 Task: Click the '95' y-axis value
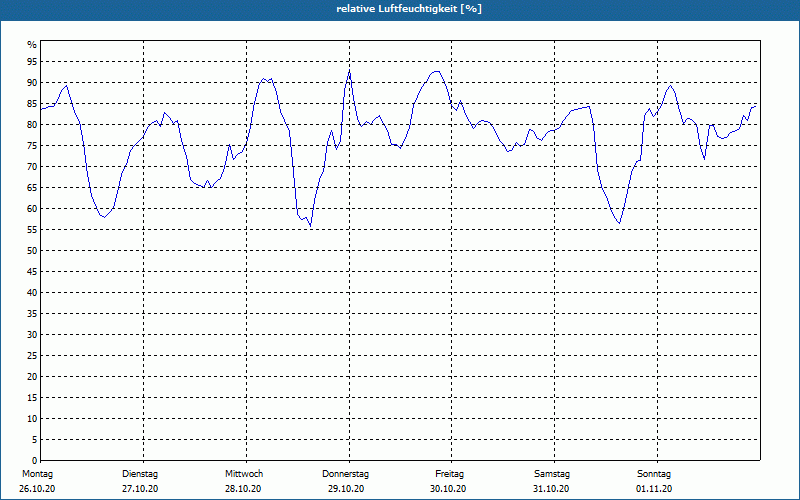coord(32,62)
